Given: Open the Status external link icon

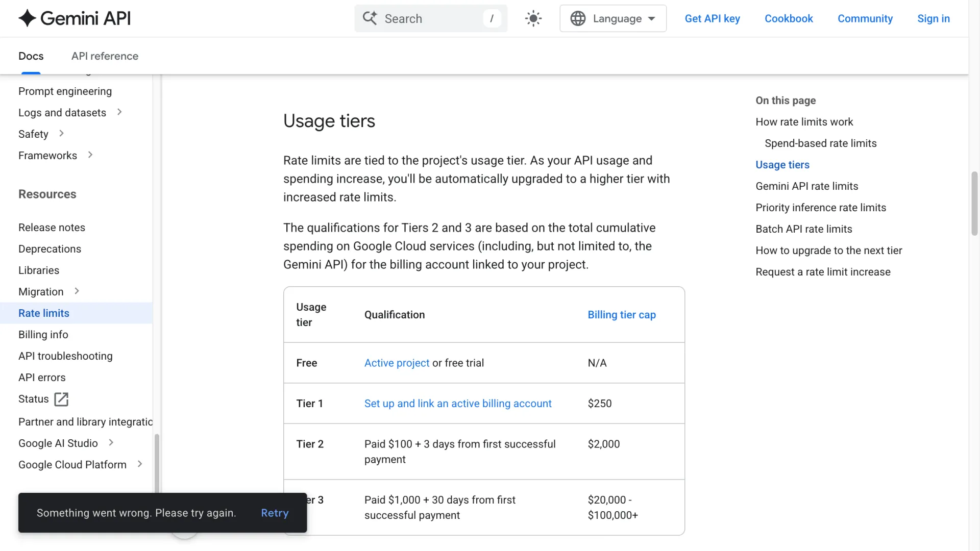Looking at the screenshot, I should click(x=61, y=399).
